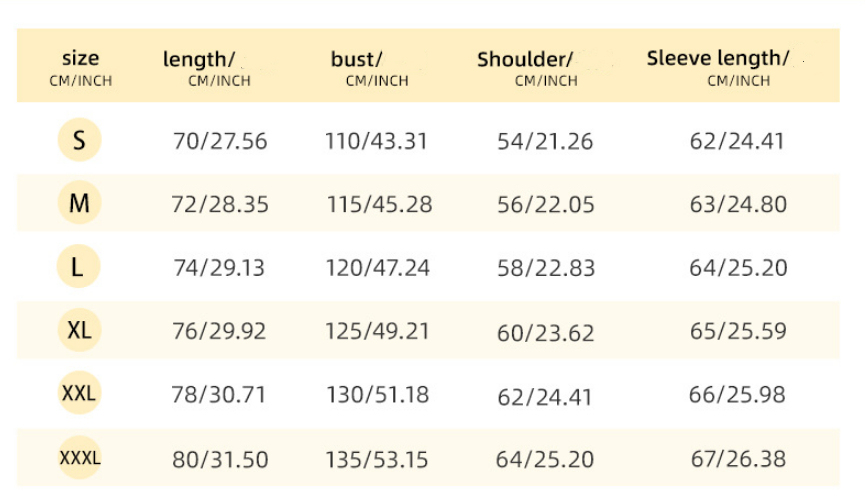Pick the XL size circle badge
866x498 pixels.
(79, 330)
